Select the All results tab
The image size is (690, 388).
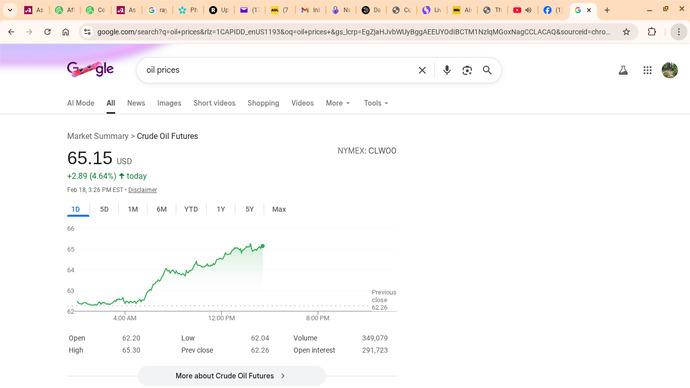(x=110, y=103)
